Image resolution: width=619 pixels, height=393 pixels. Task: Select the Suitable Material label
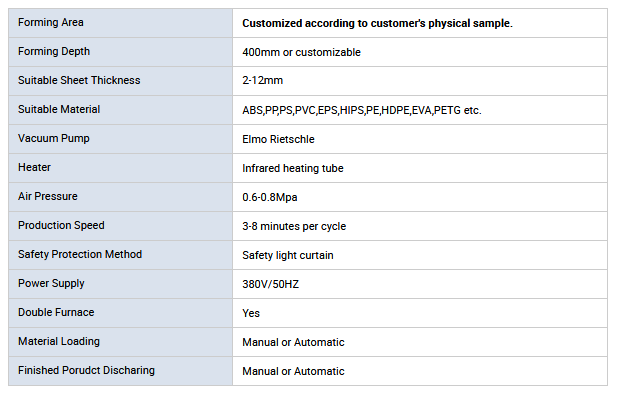tap(59, 109)
